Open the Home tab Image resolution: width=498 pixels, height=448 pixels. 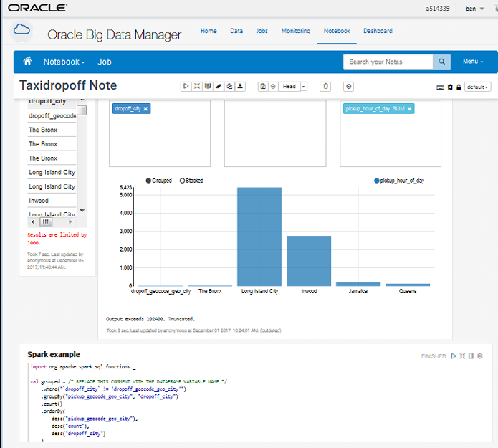[x=209, y=31]
